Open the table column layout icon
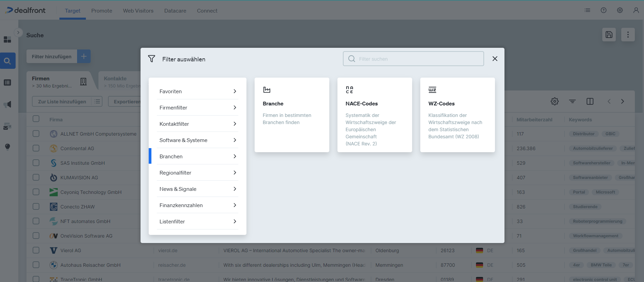The height and width of the screenshot is (282, 644). tap(590, 101)
